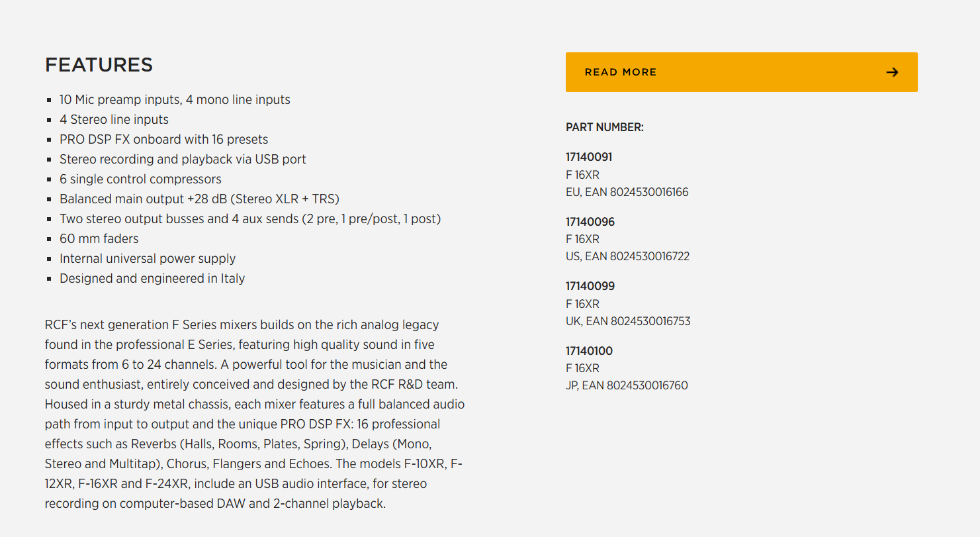980x537 pixels.
Task: Click the '60 mm faders' feature
Action: (x=99, y=239)
